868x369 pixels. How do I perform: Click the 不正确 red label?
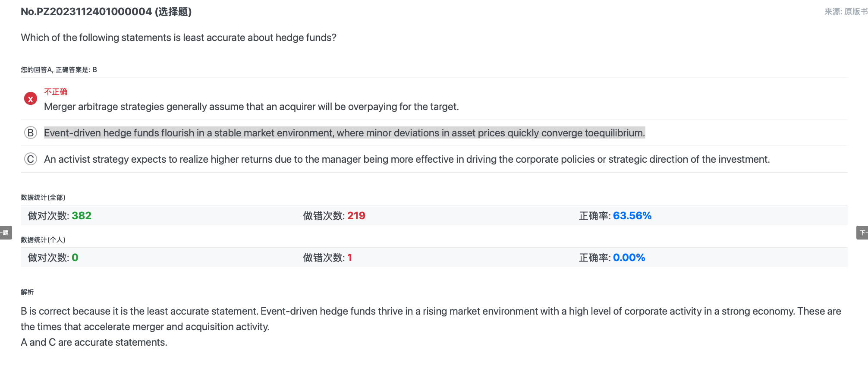[x=56, y=92]
